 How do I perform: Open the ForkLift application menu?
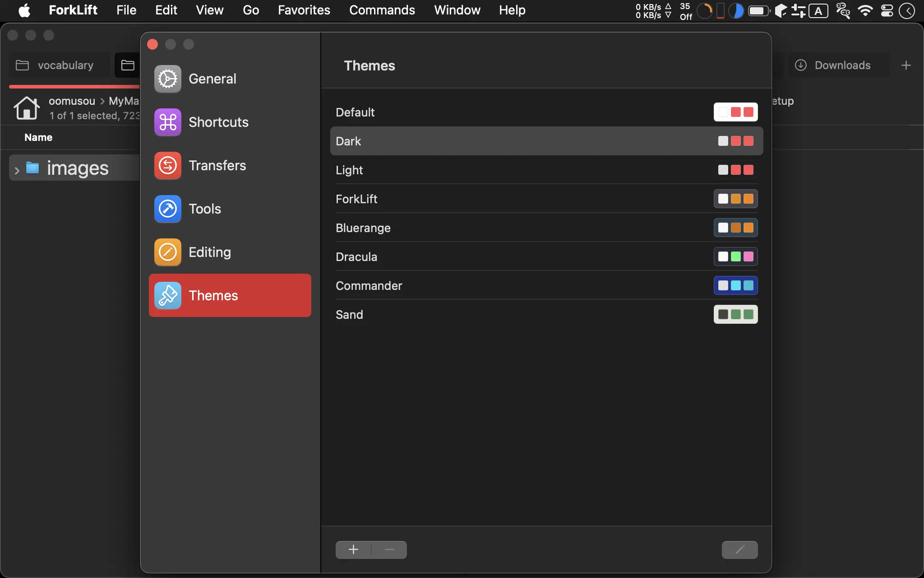tap(73, 10)
